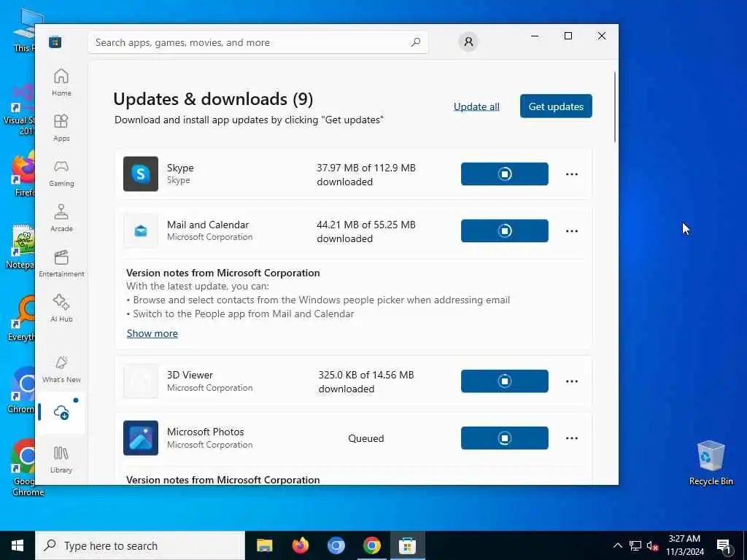Stop the queued Microsoft Photos download

tap(505, 438)
